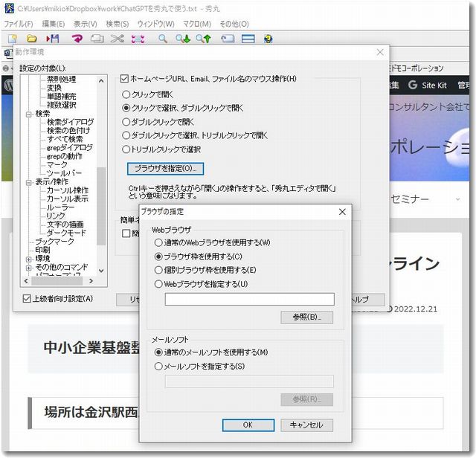Click the split window toolbar icon
This screenshot has height=458, width=476.
tap(247, 38)
